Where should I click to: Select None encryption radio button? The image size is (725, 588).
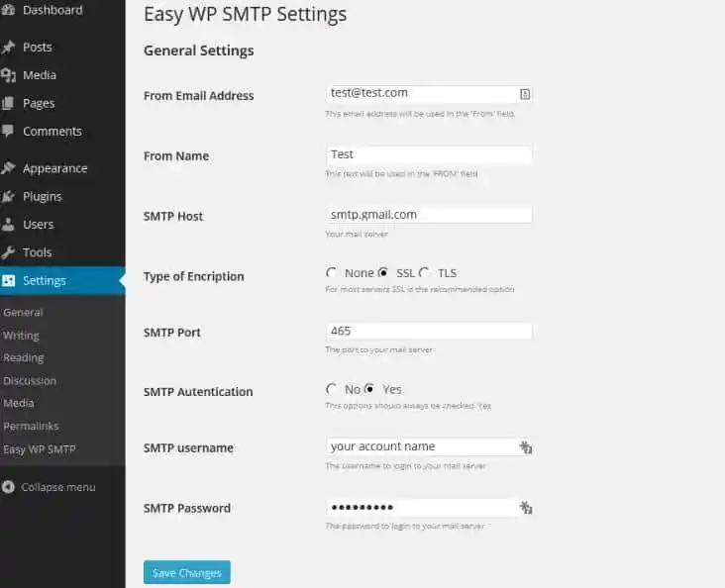(331, 273)
